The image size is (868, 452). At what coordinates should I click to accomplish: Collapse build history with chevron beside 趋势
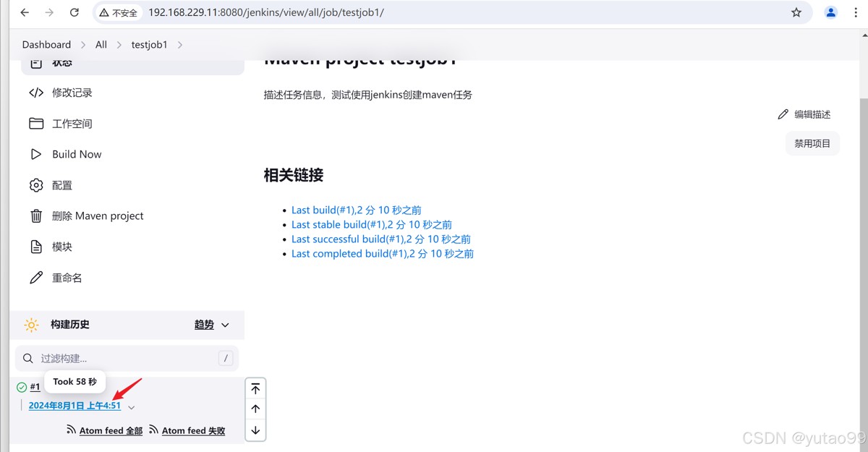(x=225, y=325)
